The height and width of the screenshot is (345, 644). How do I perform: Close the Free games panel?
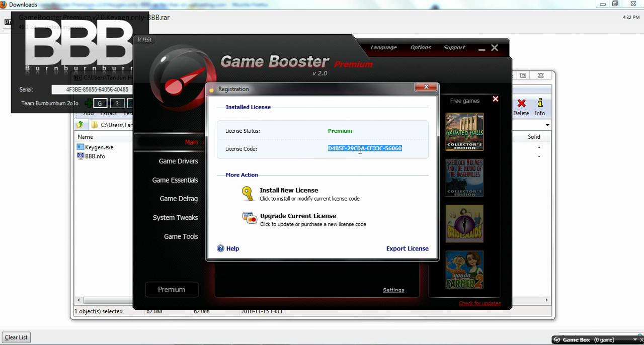(x=495, y=99)
